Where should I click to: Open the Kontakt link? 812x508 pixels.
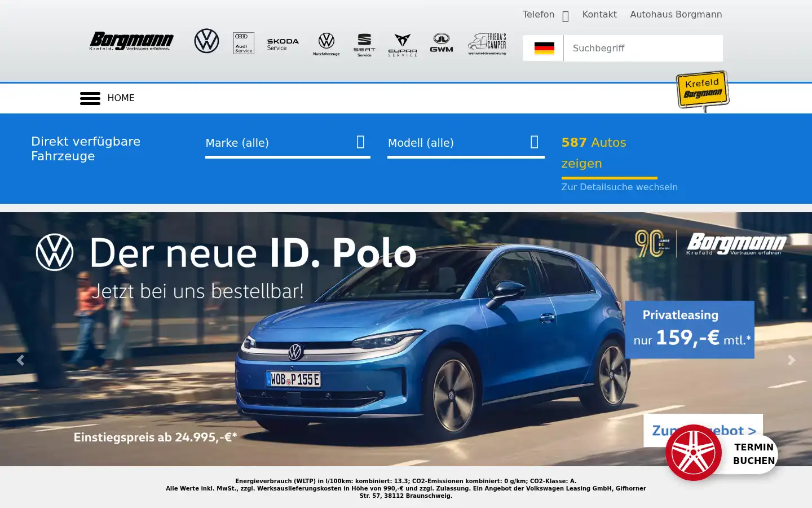click(599, 15)
